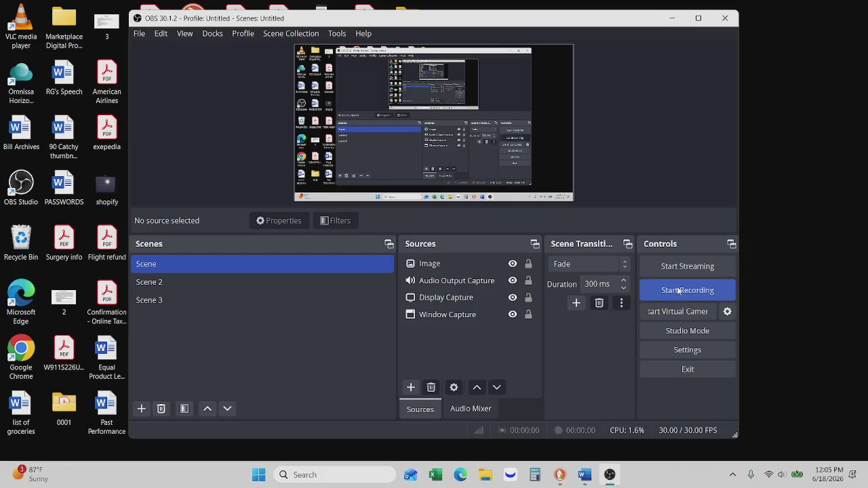Click OBS icon in the taskbar
The width and height of the screenshot is (868, 488).
pos(610,474)
